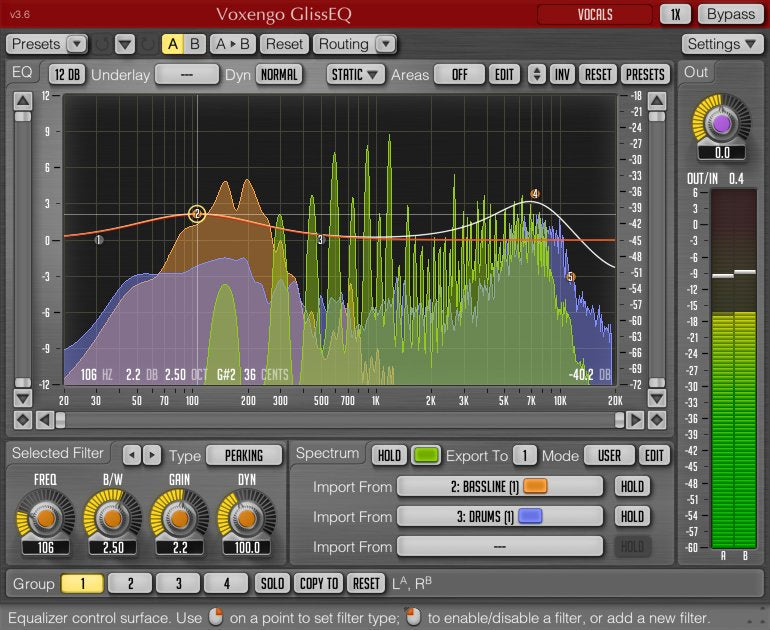This screenshot has width=770, height=630.
Task: Select filter control point 4 on the curve
Action: 535,194
